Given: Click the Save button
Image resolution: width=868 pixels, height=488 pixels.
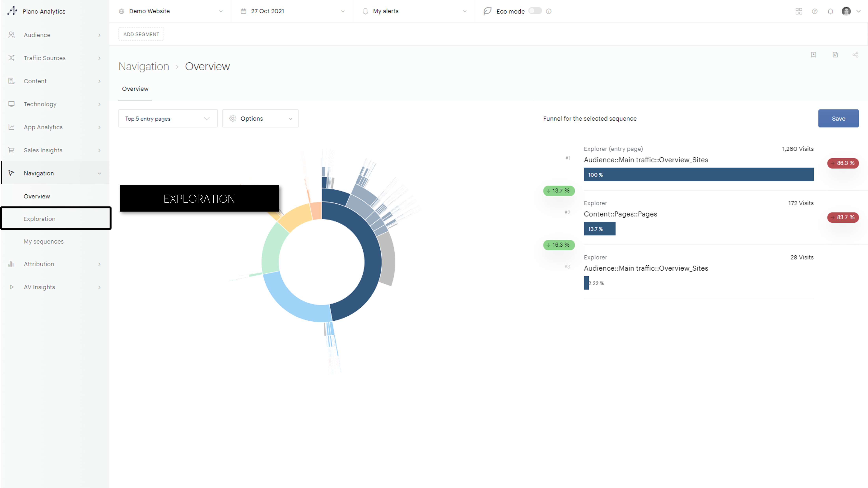Looking at the screenshot, I should point(838,118).
